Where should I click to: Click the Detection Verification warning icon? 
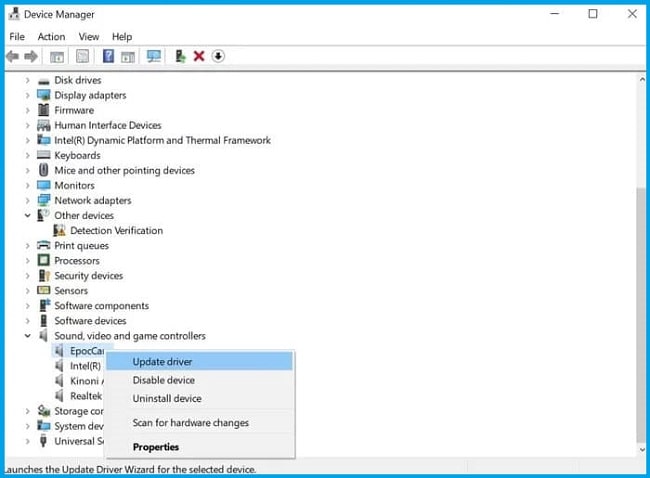point(59,231)
